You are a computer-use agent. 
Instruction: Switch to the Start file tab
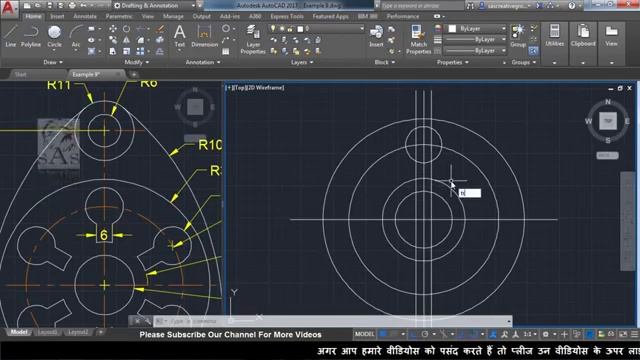coord(21,74)
